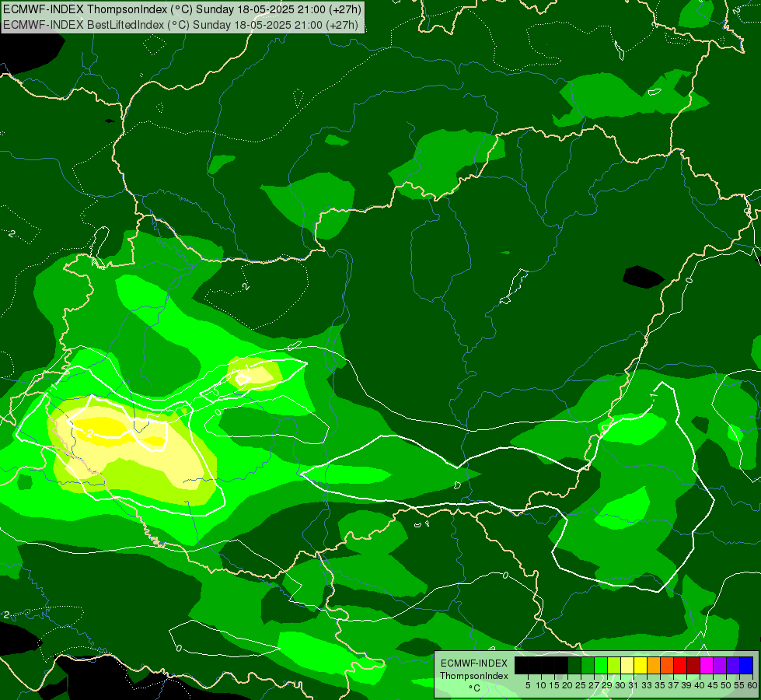Select the yellow 31–33 legend swatch
Screen dimensions: 761x700
(x=641, y=666)
